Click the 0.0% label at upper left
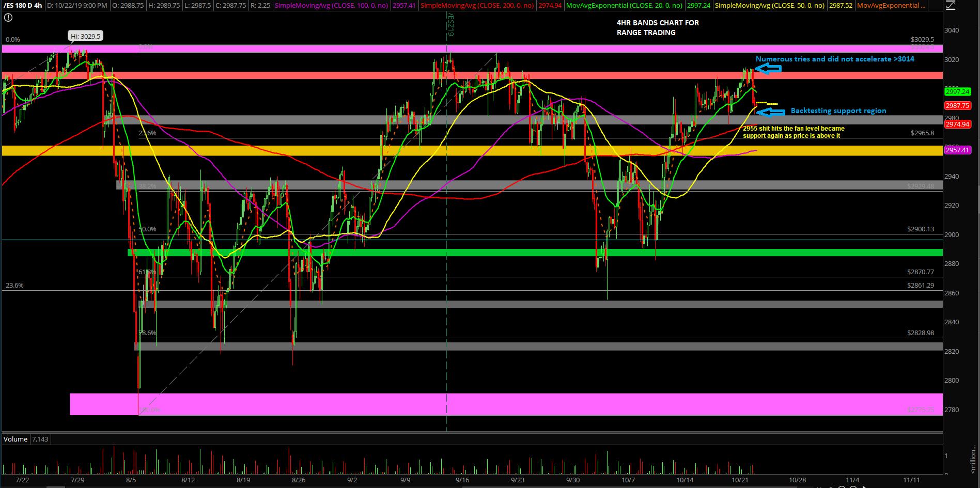The width and height of the screenshot is (980, 488). coord(13,40)
